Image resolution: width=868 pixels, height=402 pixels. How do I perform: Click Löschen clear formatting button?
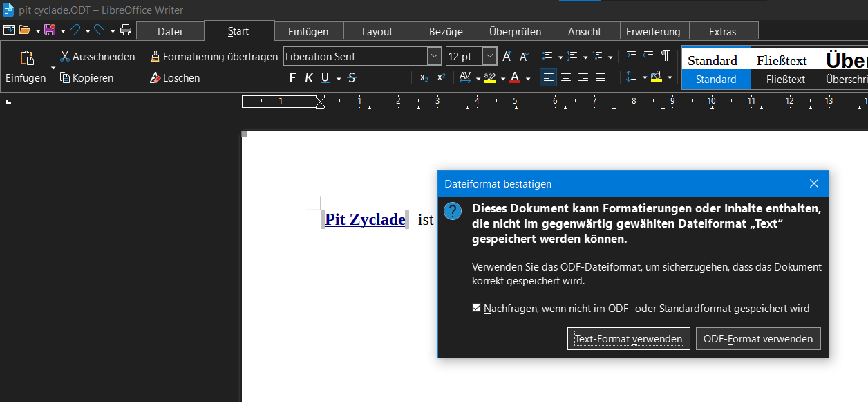[176, 78]
